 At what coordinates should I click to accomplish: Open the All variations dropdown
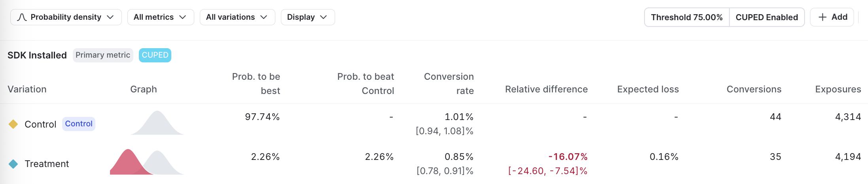point(237,17)
